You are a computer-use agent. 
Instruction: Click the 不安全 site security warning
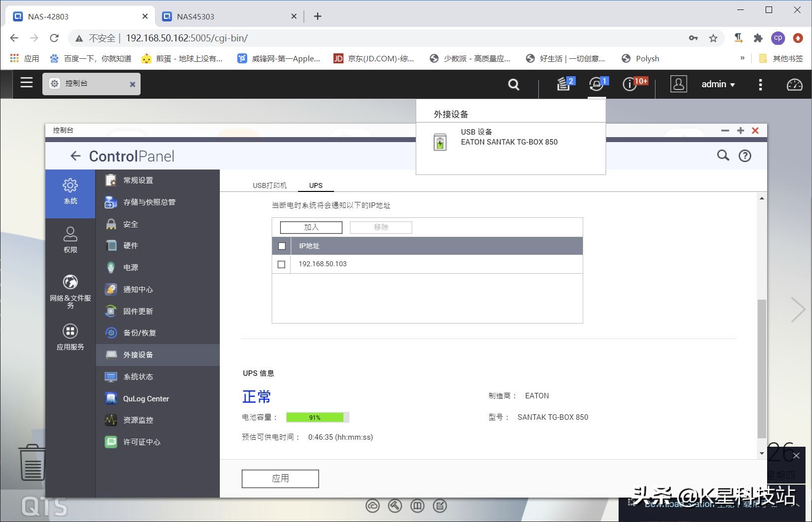click(x=95, y=38)
